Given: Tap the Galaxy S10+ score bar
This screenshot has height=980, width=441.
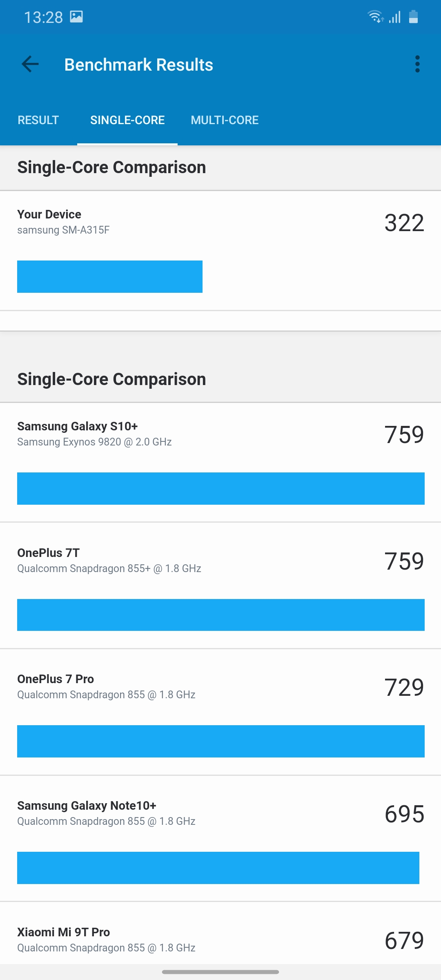Looking at the screenshot, I should [x=220, y=488].
